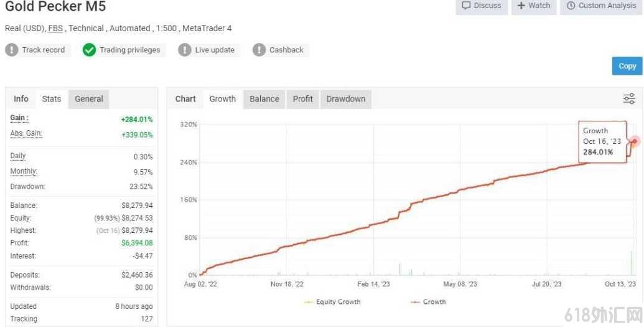Click the green Trading privileges checkmark icon
The image size is (644, 327).
point(89,50)
